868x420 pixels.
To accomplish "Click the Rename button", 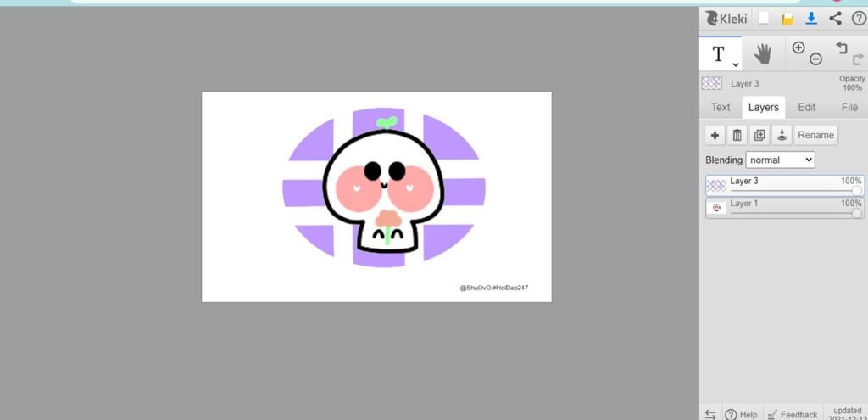I will [x=816, y=135].
